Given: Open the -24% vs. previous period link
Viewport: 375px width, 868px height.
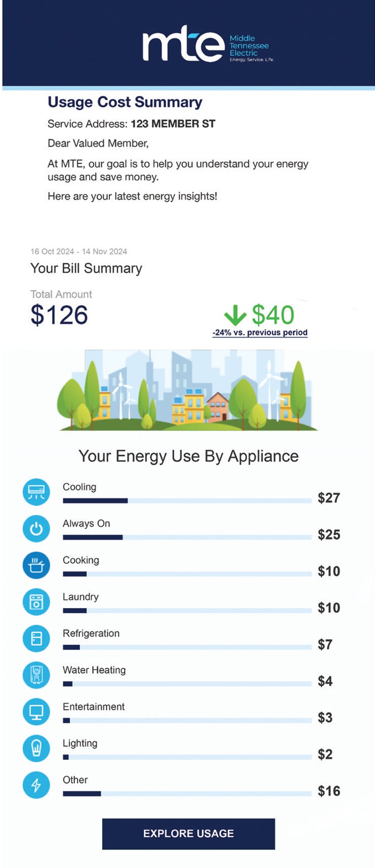Looking at the screenshot, I should click(x=260, y=333).
